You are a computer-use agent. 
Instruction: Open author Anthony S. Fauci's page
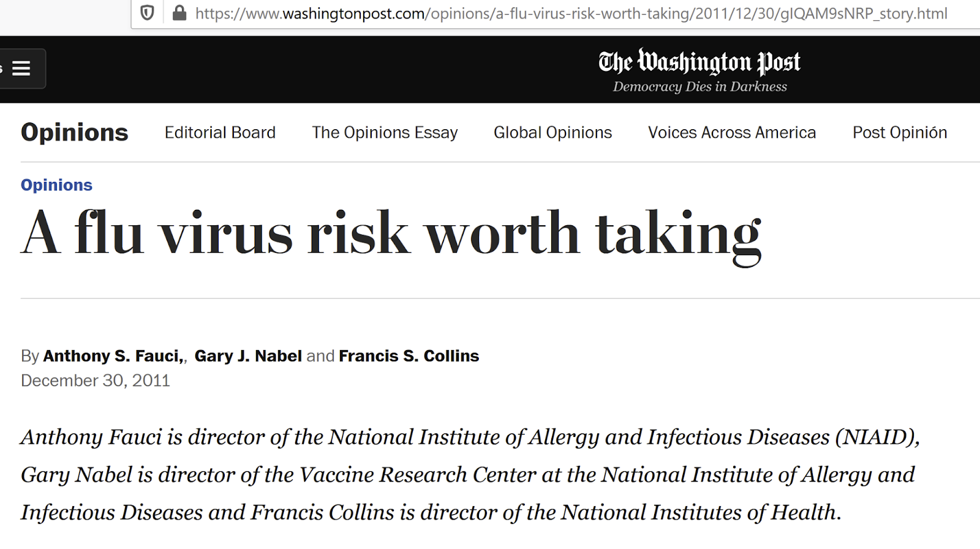(113, 356)
